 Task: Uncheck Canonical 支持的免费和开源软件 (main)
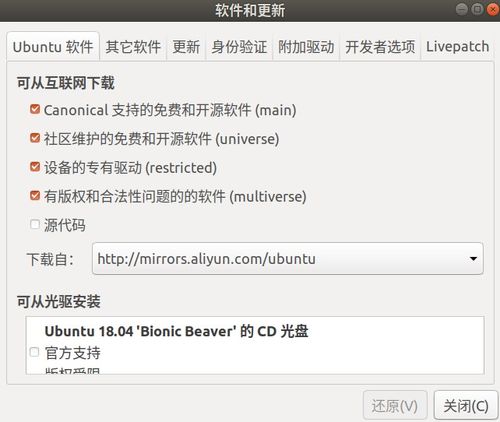point(35,109)
